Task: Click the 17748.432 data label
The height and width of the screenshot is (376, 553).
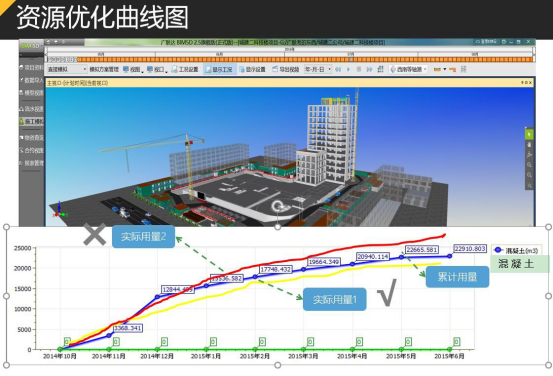Action: click(276, 269)
